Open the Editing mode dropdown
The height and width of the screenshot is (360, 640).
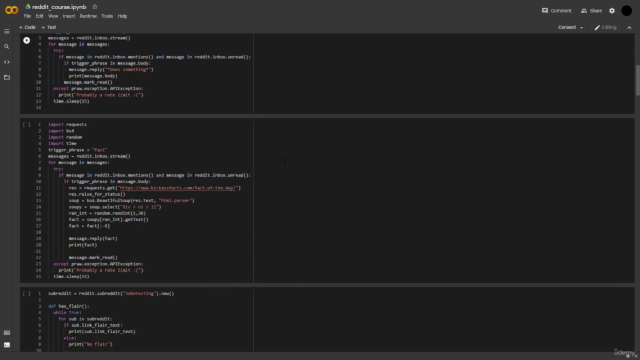[x=605, y=27]
